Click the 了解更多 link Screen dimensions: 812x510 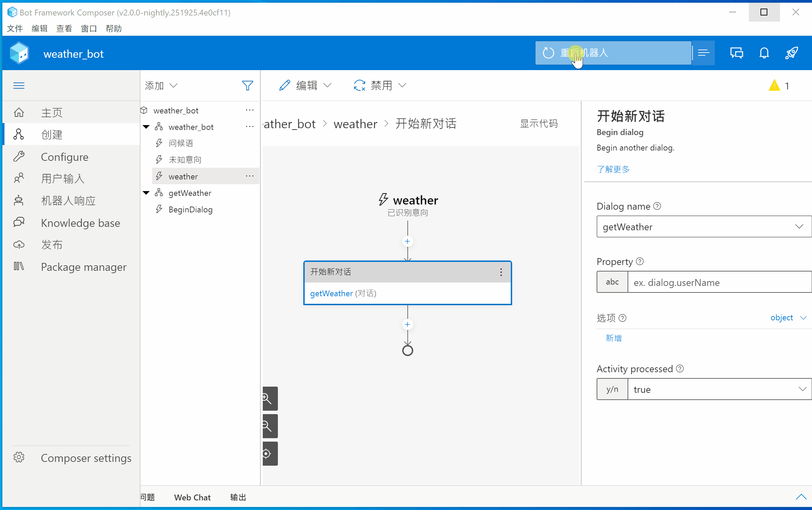[613, 169]
